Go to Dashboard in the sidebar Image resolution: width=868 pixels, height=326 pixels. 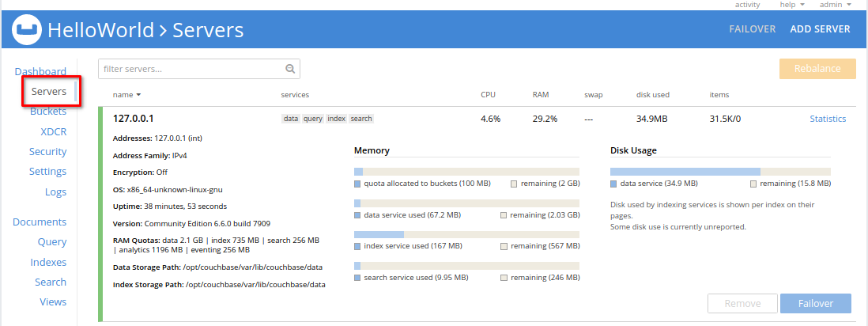pos(40,71)
